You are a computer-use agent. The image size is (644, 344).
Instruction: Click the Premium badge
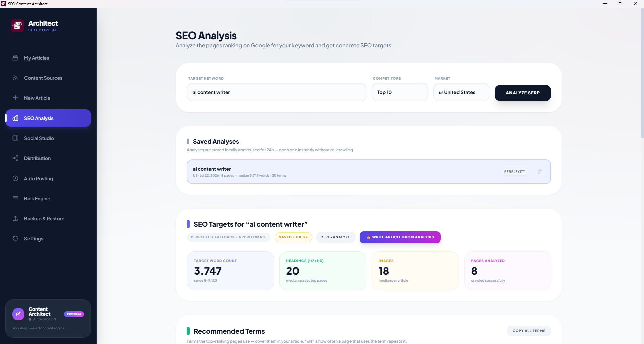74,314
